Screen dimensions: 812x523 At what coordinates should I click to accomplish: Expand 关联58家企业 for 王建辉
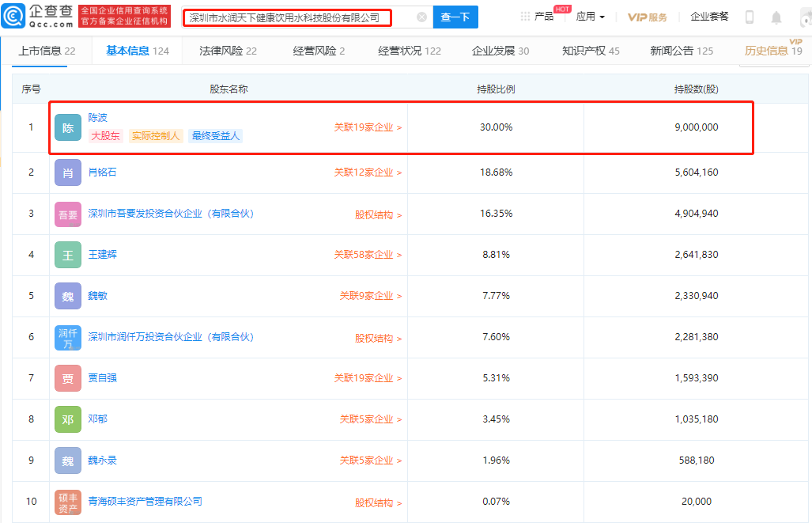click(x=368, y=255)
